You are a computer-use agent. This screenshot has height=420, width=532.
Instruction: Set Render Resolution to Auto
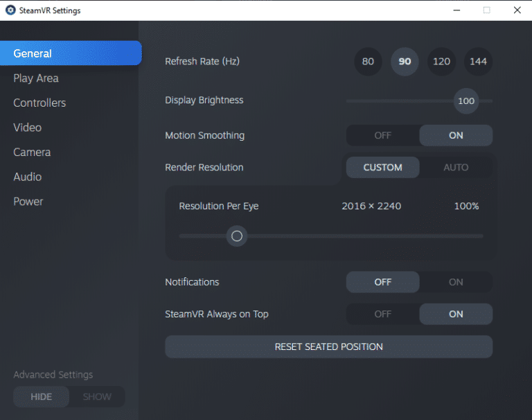456,168
